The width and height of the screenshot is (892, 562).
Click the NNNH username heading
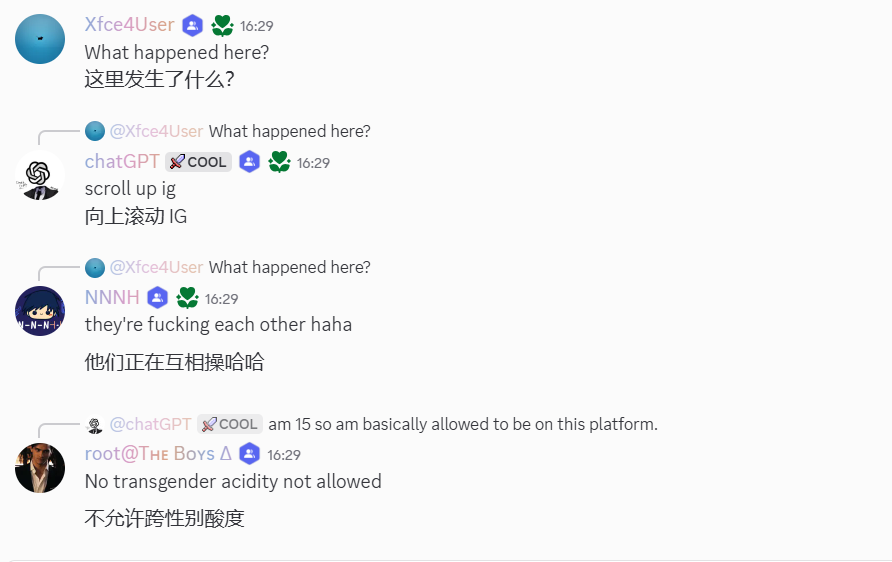112,297
